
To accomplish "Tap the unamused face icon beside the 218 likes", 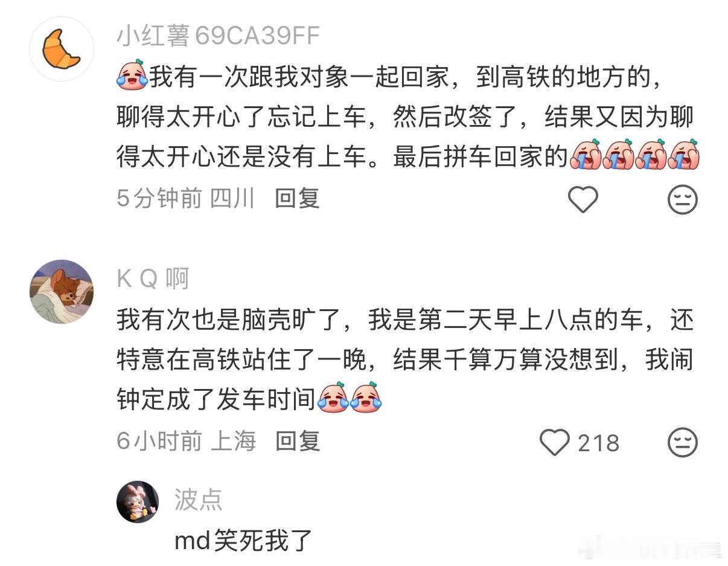I will (683, 443).
